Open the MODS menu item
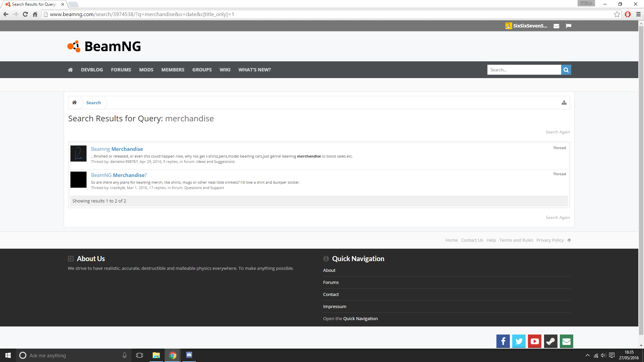Viewport: 644px width, 362px height. (146, 70)
